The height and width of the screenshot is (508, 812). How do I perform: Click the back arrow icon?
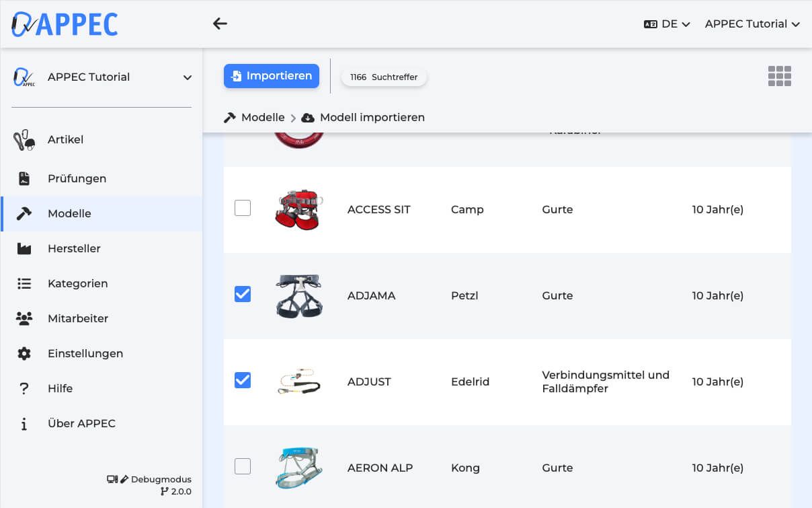[x=220, y=24]
